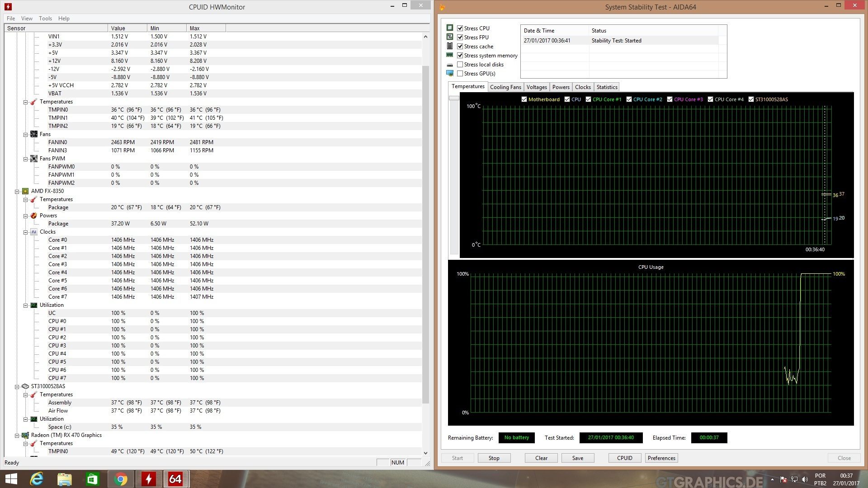Toggle ST31000528AS graph checkbox
Viewport: 868px width, 488px height.
tap(751, 99)
